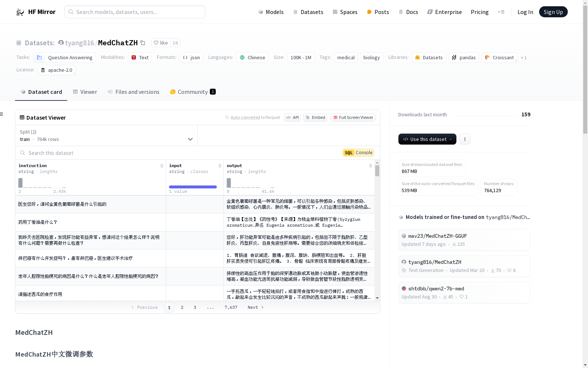Image resolution: width=588 pixels, height=368 pixels.
Task: Click the Datasets stack icon before the title
Action: click(x=19, y=43)
